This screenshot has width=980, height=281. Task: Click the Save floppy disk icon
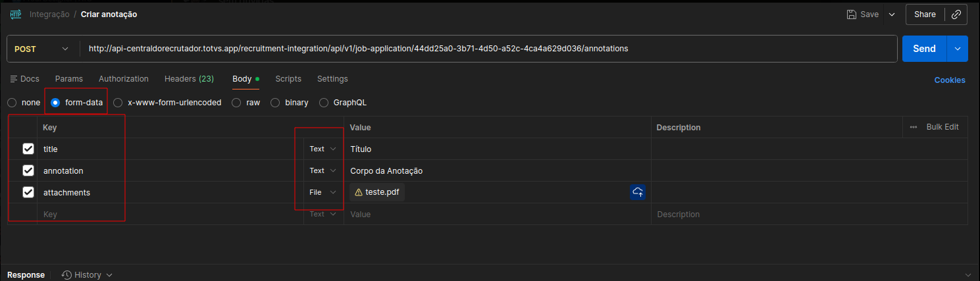(851, 14)
